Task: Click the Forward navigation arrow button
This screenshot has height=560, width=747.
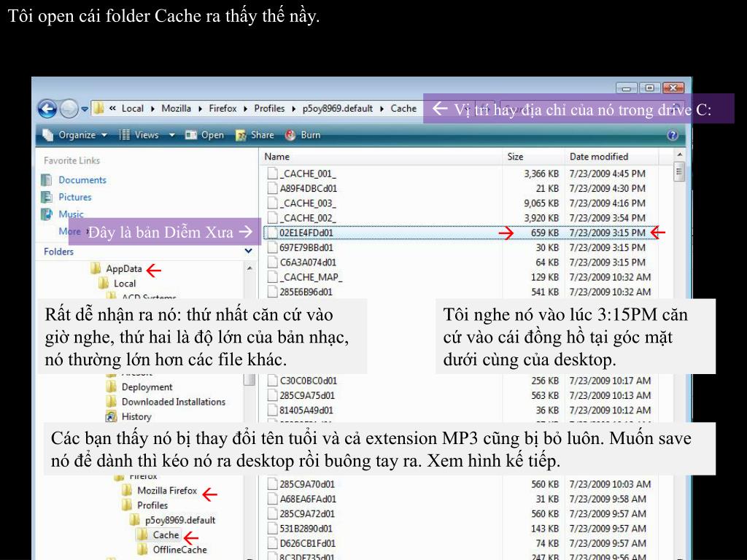Action: (69, 109)
